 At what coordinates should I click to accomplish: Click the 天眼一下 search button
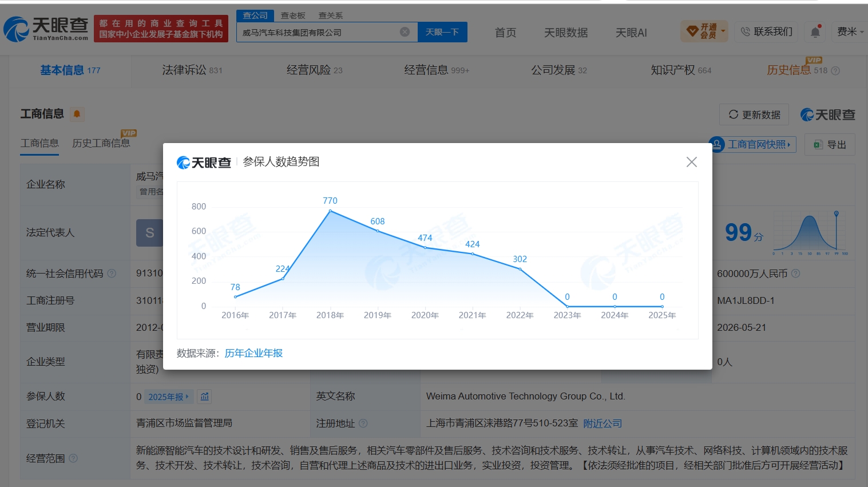coord(442,32)
